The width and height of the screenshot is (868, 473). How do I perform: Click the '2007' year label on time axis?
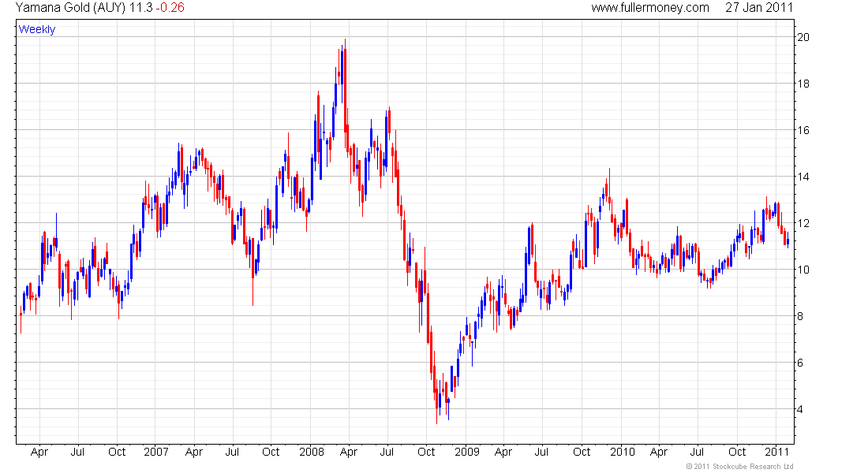pos(156,452)
